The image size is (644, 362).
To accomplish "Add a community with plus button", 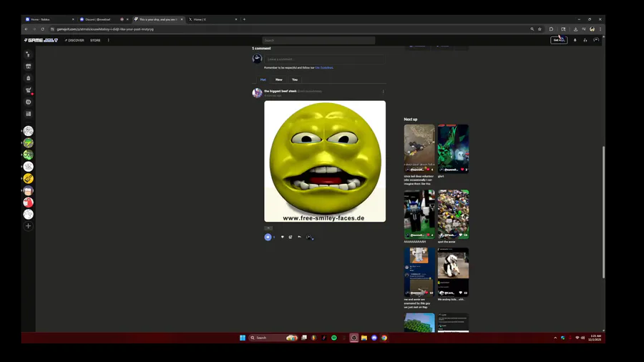I will point(29,226).
